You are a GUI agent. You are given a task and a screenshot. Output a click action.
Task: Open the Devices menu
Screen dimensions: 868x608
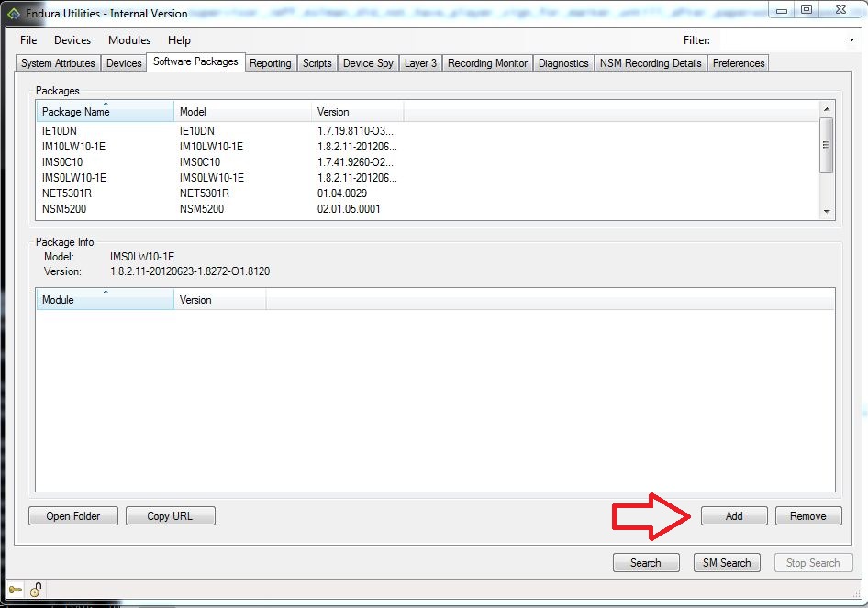[72, 39]
